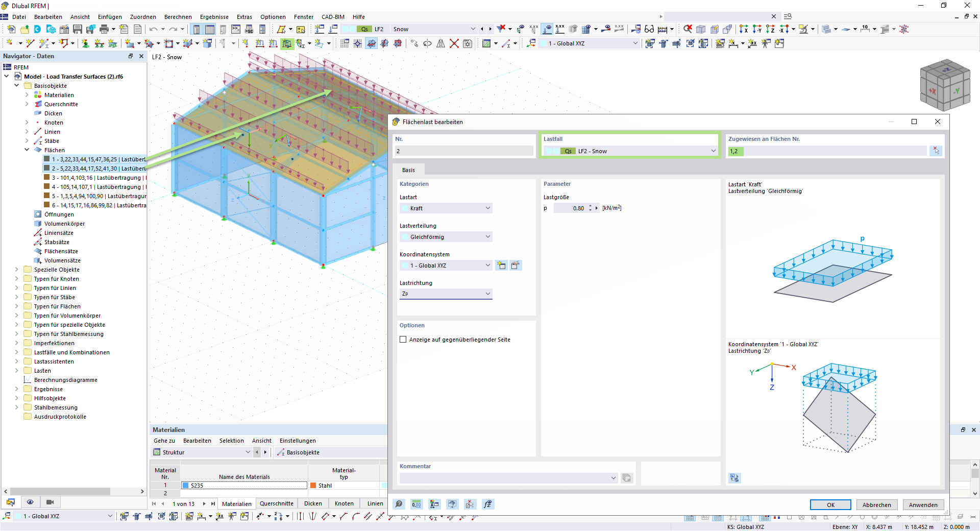
Task: Open the CAD-BIM menu
Action: (333, 17)
